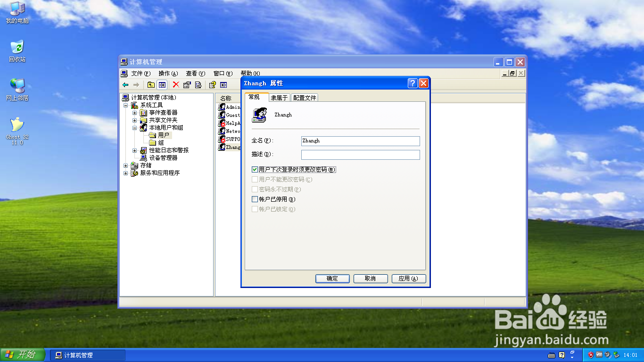Open the 帮助(H) menu
This screenshot has height=362, width=644.
[x=250, y=74]
